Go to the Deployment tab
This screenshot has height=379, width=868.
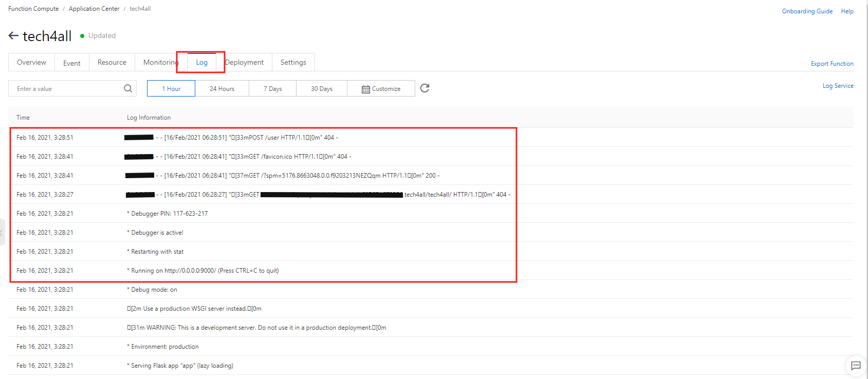(x=244, y=62)
